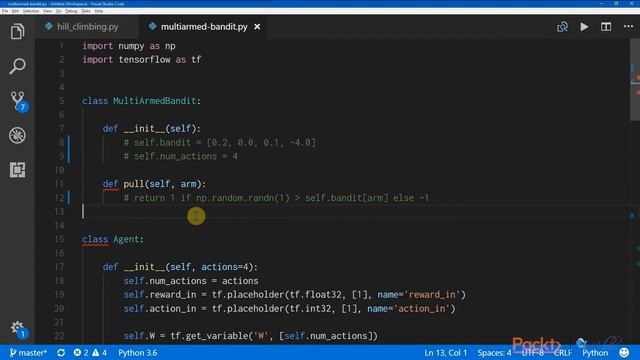Viewport: 640px width, 360px height.
Task: Click line number 15 in the gutter
Action: point(59,239)
